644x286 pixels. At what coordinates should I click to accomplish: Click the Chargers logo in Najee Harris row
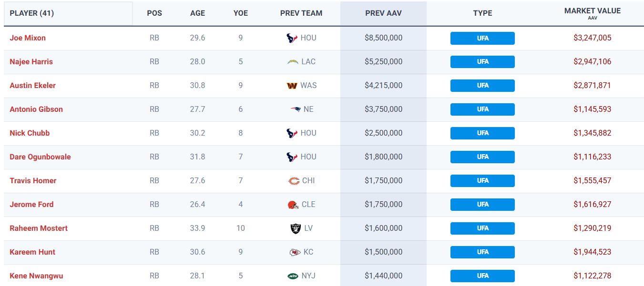point(293,62)
